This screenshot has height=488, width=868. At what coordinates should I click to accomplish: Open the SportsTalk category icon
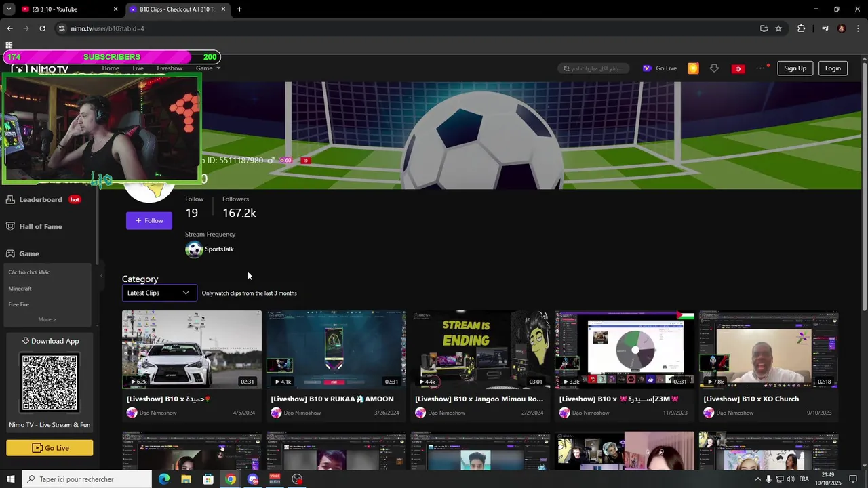[x=194, y=249]
